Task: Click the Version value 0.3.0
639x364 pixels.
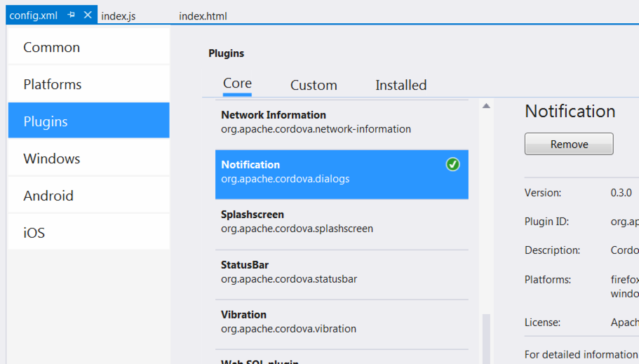Action: tap(621, 192)
